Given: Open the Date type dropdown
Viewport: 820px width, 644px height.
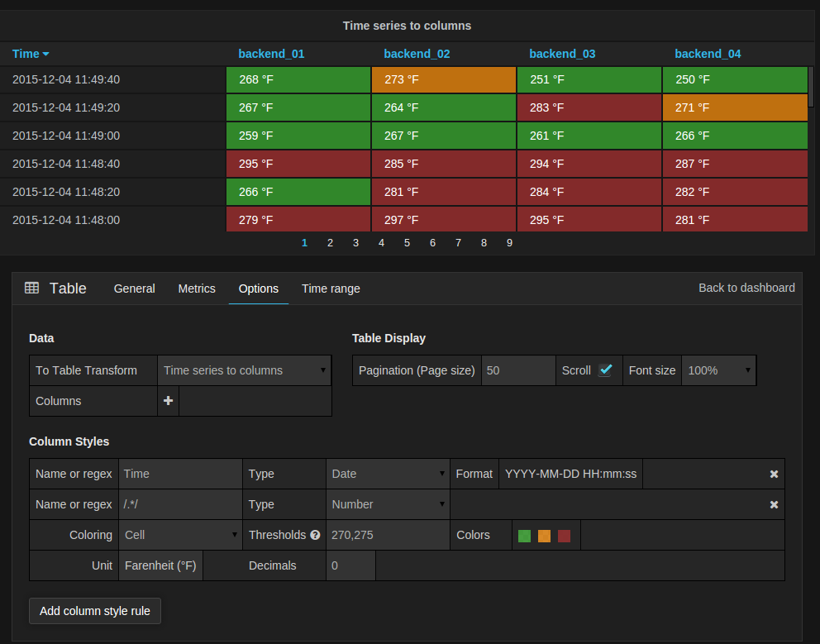Looking at the screenshot, I should pos(388,474).
